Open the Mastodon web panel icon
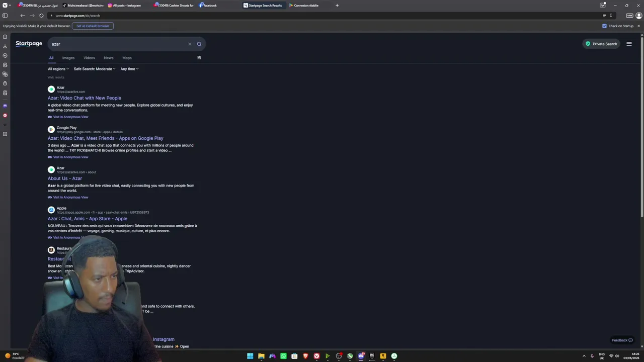The height and width of the screenshot is (362, 644). [5, 106]
